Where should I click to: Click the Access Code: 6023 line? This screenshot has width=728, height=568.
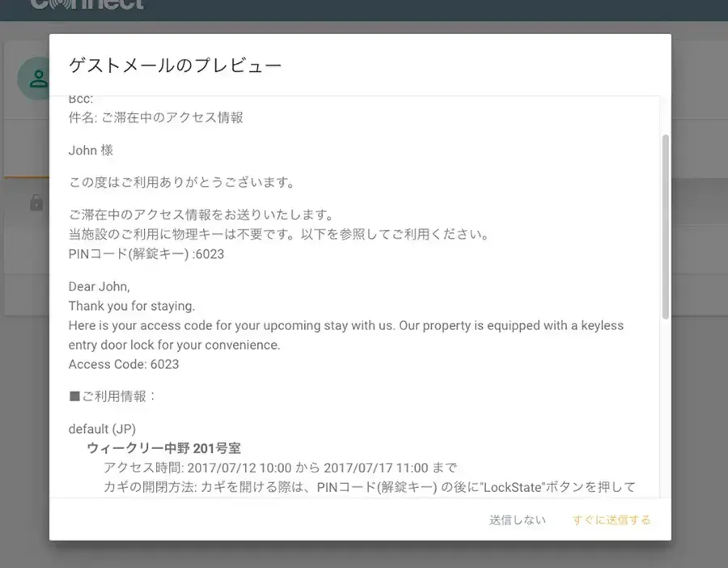point(124,364)
